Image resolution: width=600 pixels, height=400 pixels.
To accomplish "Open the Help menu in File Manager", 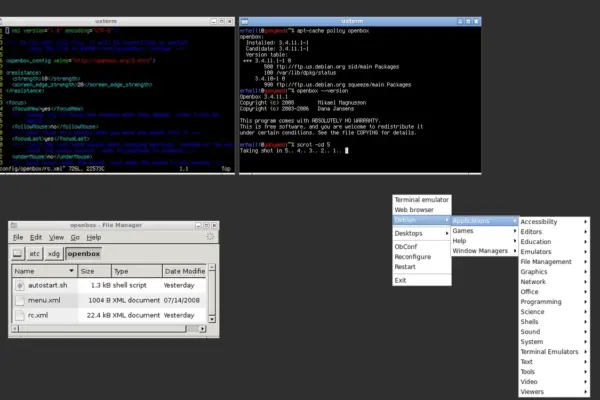I will (94, 237).
